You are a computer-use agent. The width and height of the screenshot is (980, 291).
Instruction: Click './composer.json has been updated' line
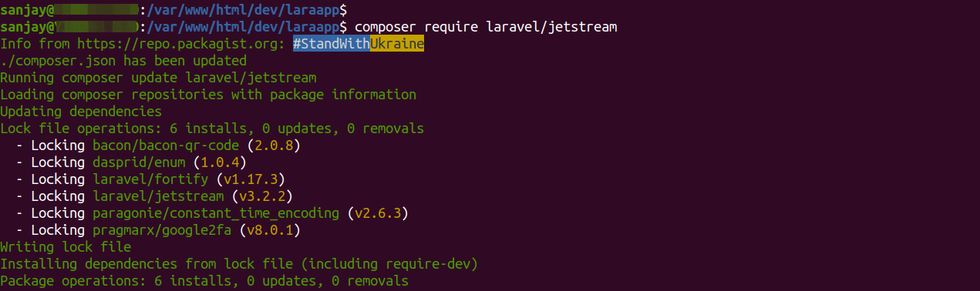pos(123,60)
